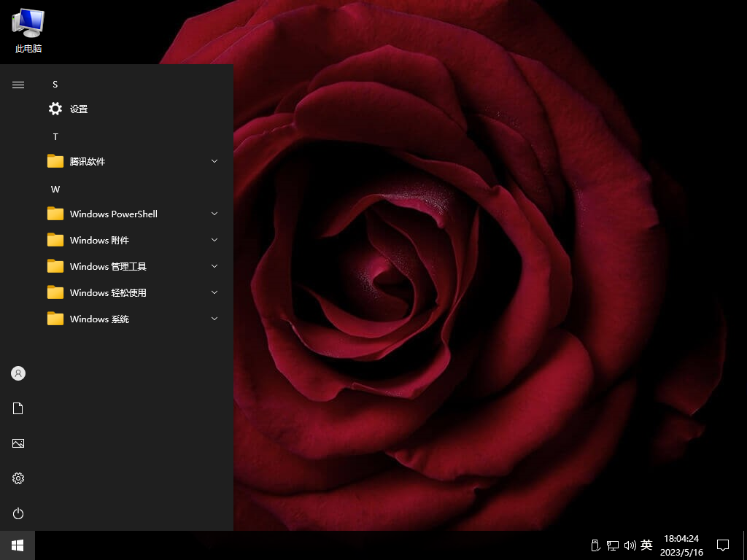Click the user account icon in Start rail
Screen dimensions: 747x560
click(x=18, y=373)
